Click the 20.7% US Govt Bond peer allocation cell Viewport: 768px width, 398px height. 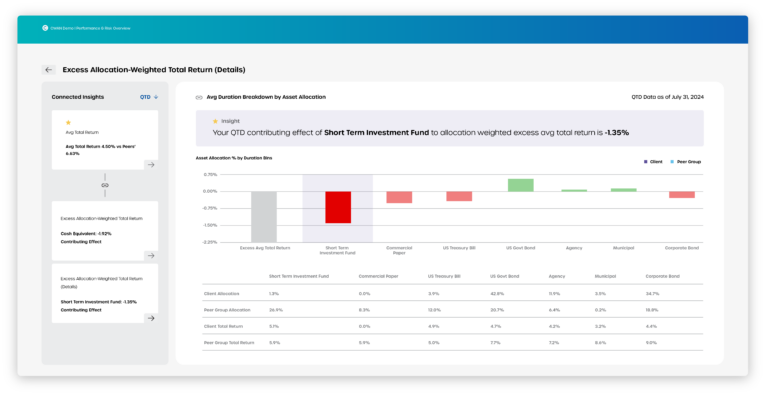pyautogui.click(x=497, y=310)
